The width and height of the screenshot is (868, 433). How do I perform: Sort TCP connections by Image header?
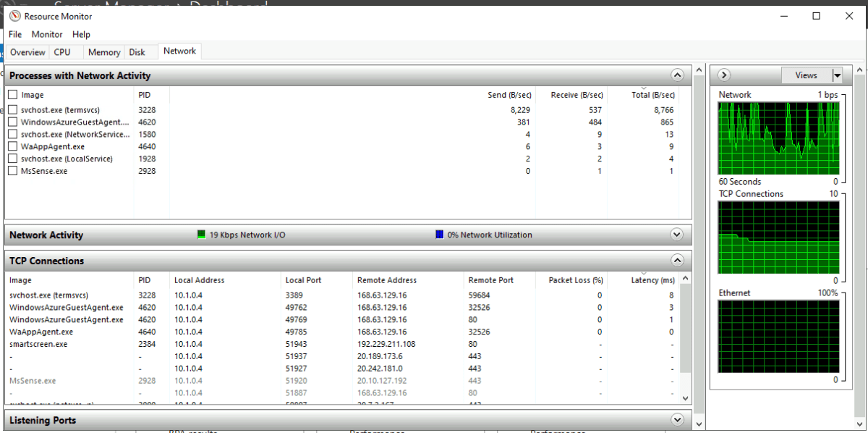click(20, 280)
